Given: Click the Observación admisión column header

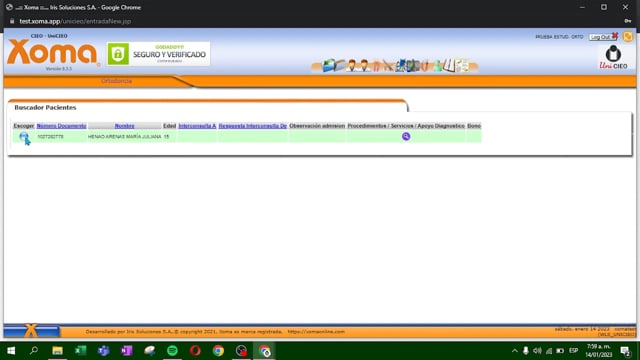Looking at the screenshot, I should click(317, 126).
